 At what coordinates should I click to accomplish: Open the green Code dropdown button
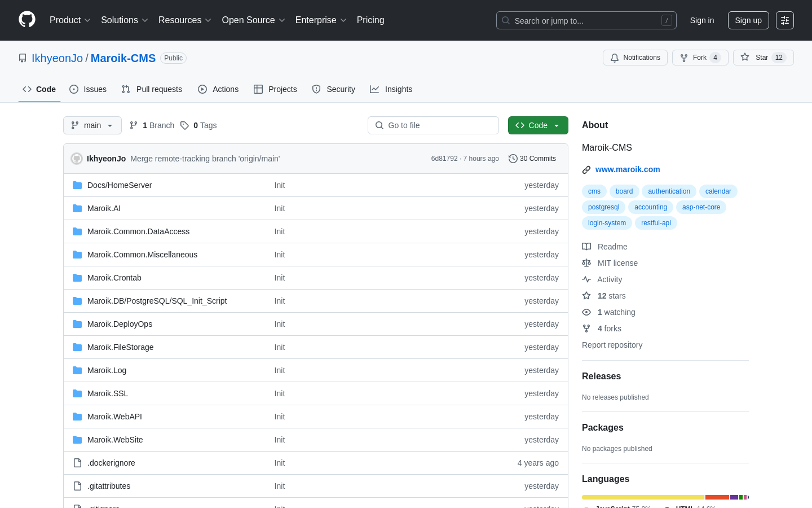tap(538, 125)
